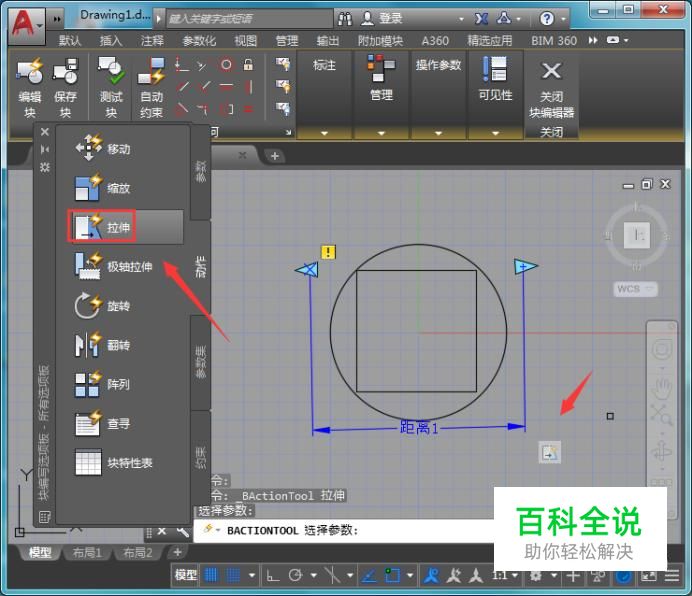The image size is (692, 596).
Task: Click the keyword search input field
Action: pos(249,19)
